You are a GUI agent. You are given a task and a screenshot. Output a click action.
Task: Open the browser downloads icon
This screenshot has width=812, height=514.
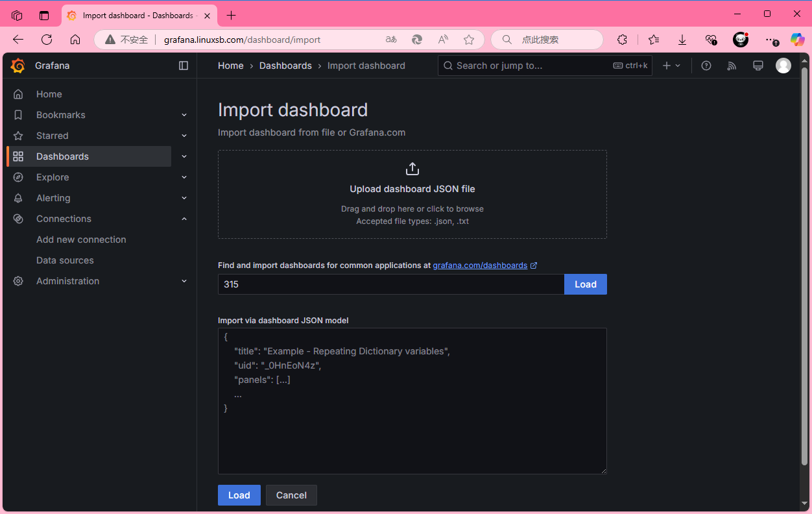tap(682, 40)
